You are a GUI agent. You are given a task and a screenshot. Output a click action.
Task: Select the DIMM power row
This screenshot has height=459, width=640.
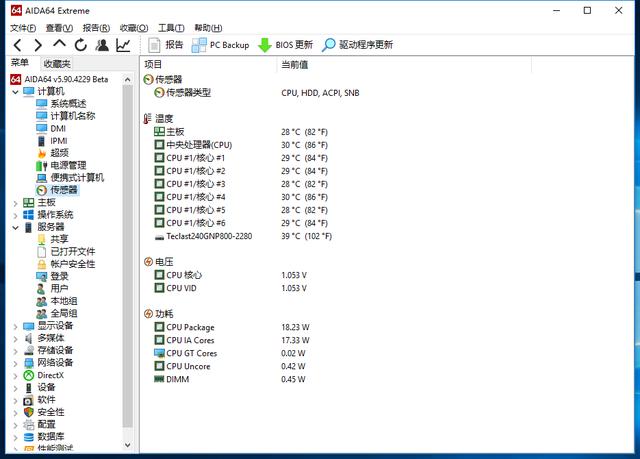(x=230, y=379)
